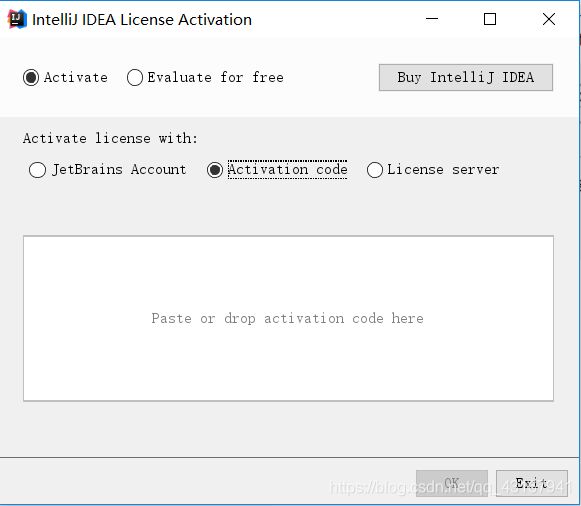Maximize the License Activation dialog
The width and height of the screenshot is (581, 506).
point(490,19)
